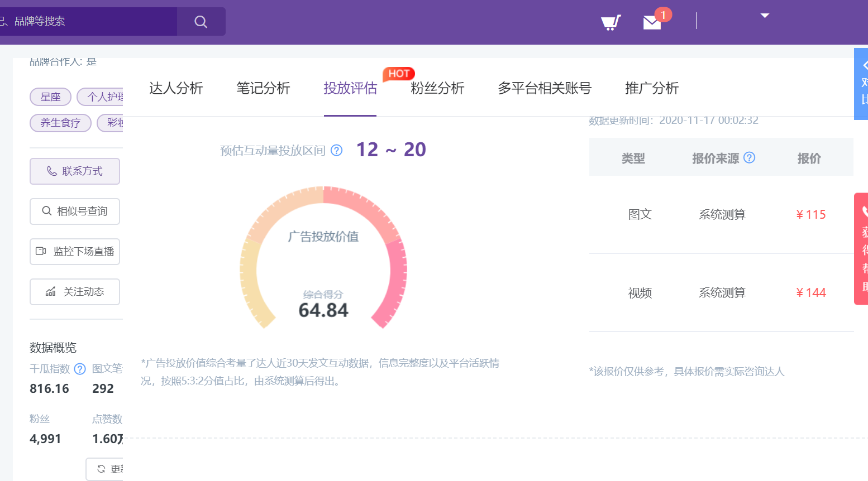Switch to the 达人分析 tab
Screen dimensions: 868x481
176,88
